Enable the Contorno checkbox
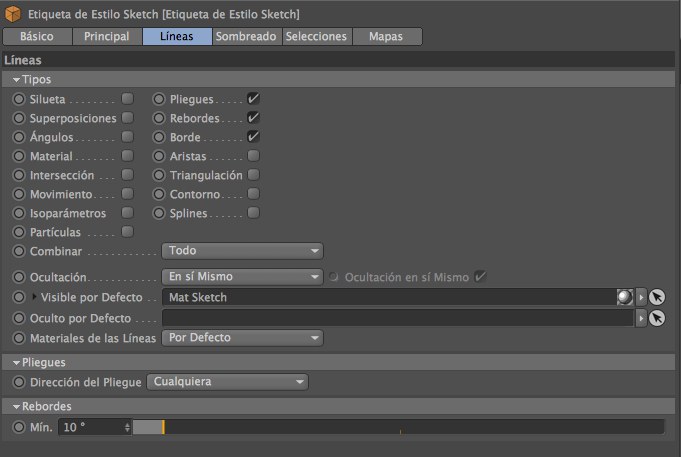 click(x=253, y=194)
